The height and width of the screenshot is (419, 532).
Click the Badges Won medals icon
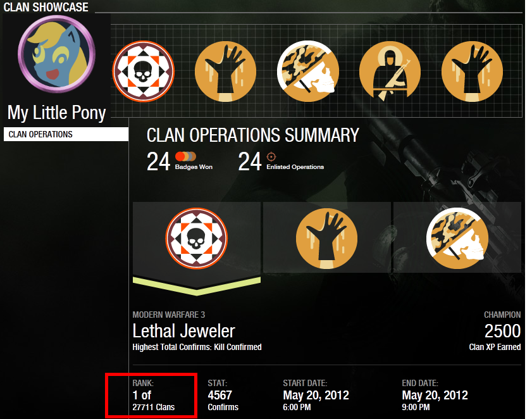[185, 156]
